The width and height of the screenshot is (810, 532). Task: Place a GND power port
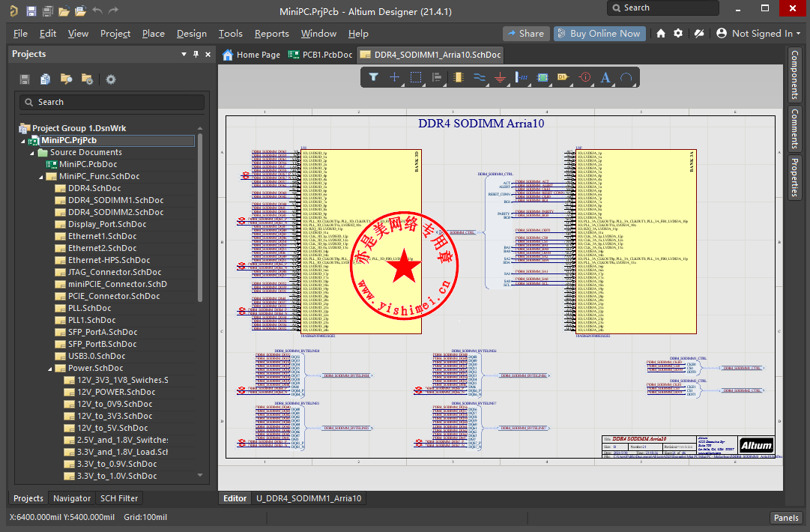(500, 77)
